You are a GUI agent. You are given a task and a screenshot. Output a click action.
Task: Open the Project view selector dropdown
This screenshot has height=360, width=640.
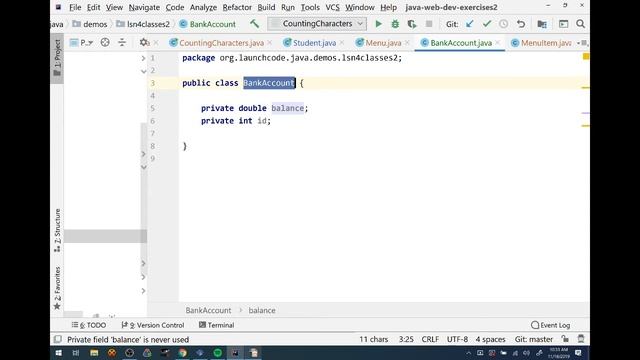[x=82, y=42]
